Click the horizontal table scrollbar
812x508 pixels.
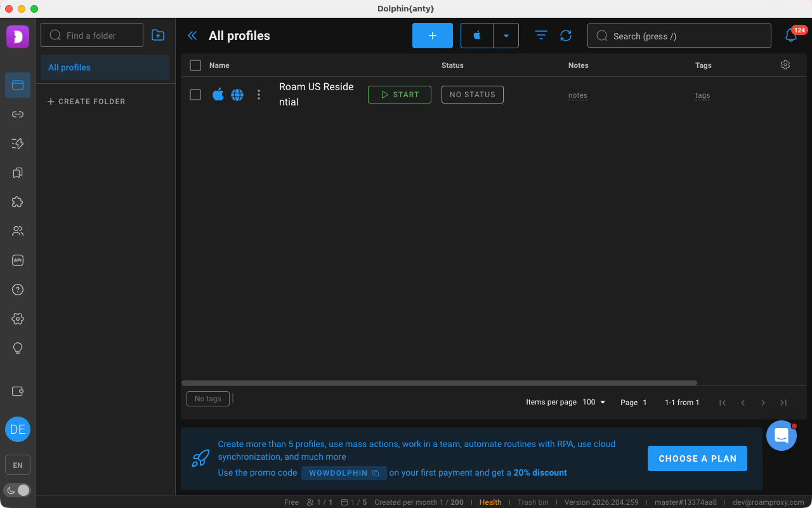pos(439,383)
